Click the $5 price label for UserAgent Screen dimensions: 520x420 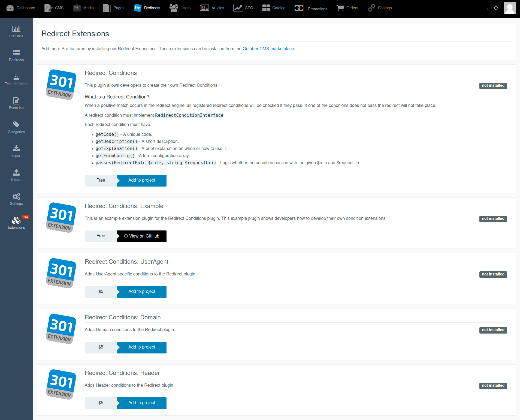(101, 292)
